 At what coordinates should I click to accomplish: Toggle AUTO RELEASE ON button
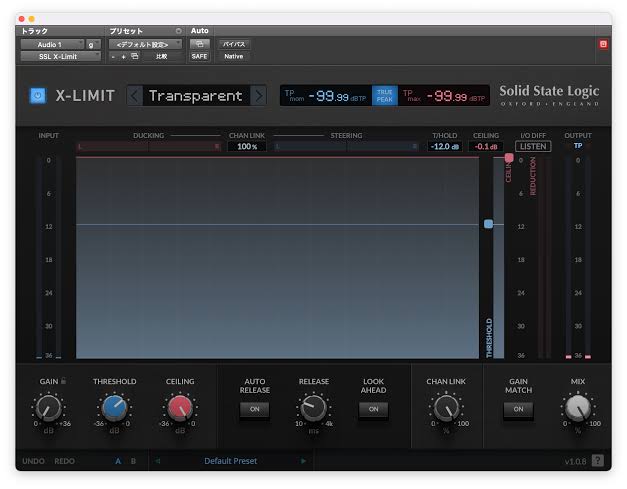pyautogui.click(x=254, y=409)
